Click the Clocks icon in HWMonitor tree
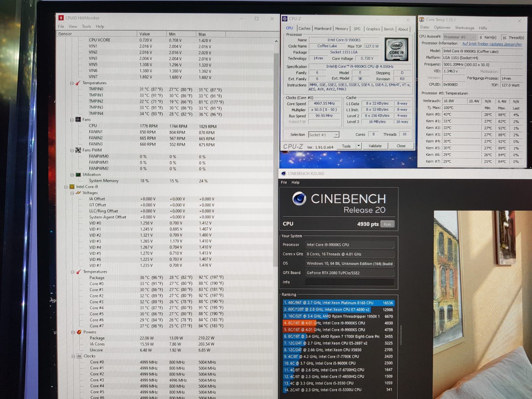The image size is (532, 399). pyautogui.click(x=79, y=356)
